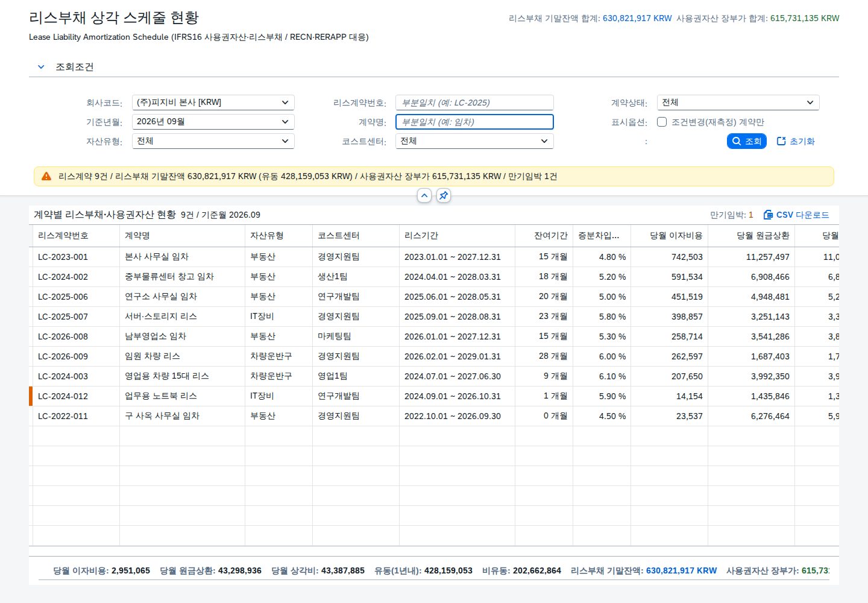Viewport: 868px width, 603px height.
Task: Click contract name 임원 차량 리스
Action: coord(153,356)
